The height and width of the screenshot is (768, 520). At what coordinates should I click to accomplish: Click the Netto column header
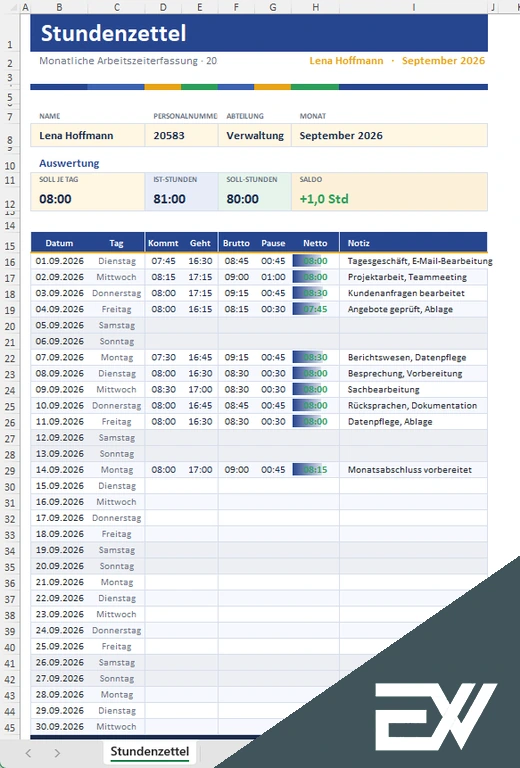(x=315, y=243)
